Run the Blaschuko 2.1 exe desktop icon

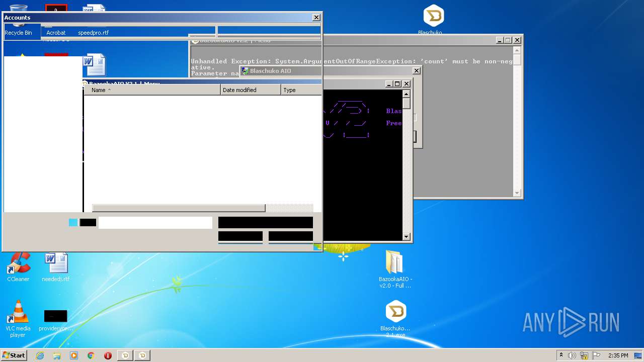tap(395, 319)
